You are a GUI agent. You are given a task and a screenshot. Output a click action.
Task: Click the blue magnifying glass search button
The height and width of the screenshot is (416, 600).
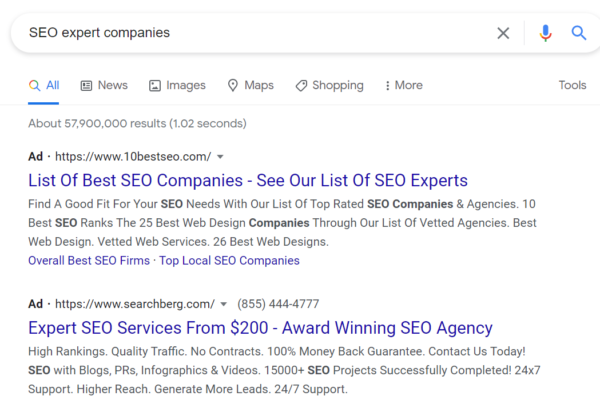coord(579,33)
